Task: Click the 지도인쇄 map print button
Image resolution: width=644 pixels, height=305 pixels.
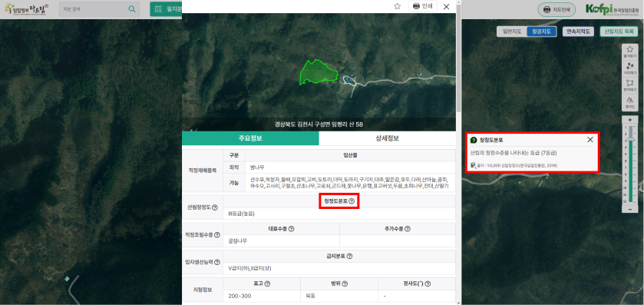Action: (556, 9)
